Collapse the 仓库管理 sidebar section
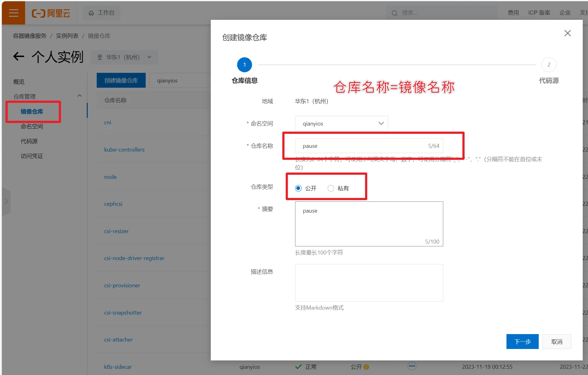This screenshot has height=375, width=588. 79,96
